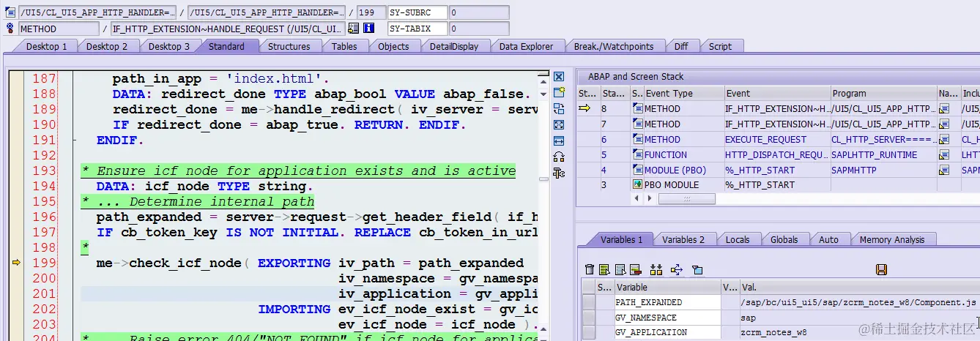Click the green insert row icon
The width and height of the screenshot is (980, 341).
tap(604, 270)
